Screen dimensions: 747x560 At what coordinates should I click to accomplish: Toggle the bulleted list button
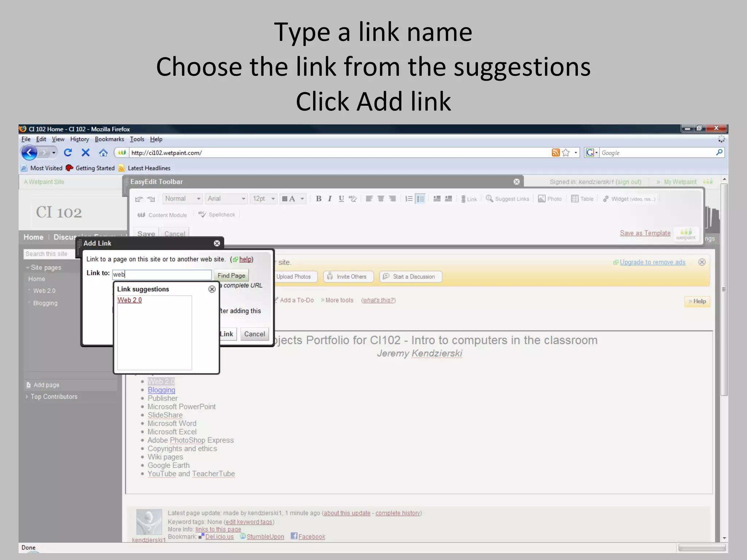pyautogui.click(x=421, y=199)
